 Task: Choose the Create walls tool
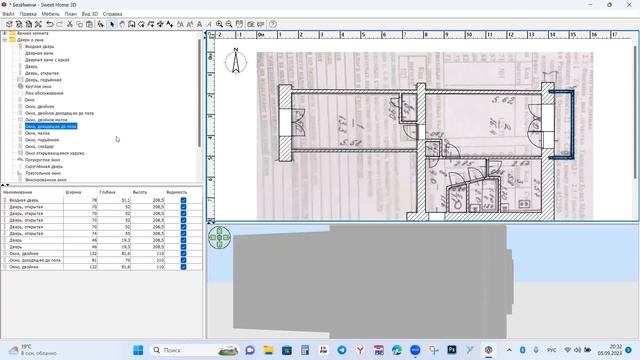coord(131,24)
